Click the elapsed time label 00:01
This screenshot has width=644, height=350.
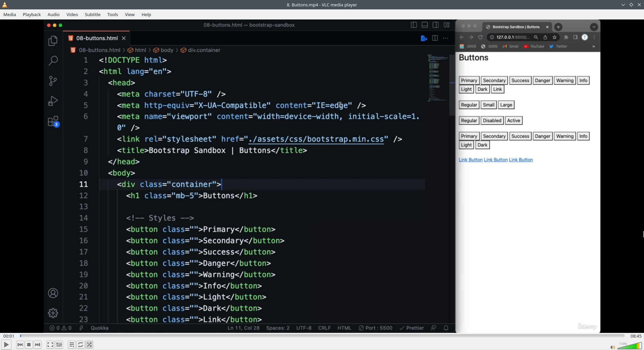tap(9, 336)
